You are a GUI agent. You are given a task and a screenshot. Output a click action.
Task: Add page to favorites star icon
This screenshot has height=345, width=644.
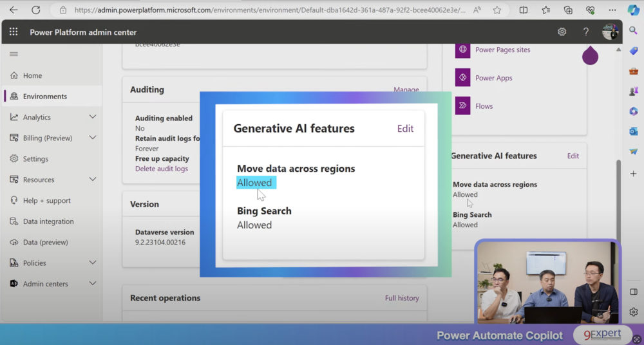pos(497,10)
